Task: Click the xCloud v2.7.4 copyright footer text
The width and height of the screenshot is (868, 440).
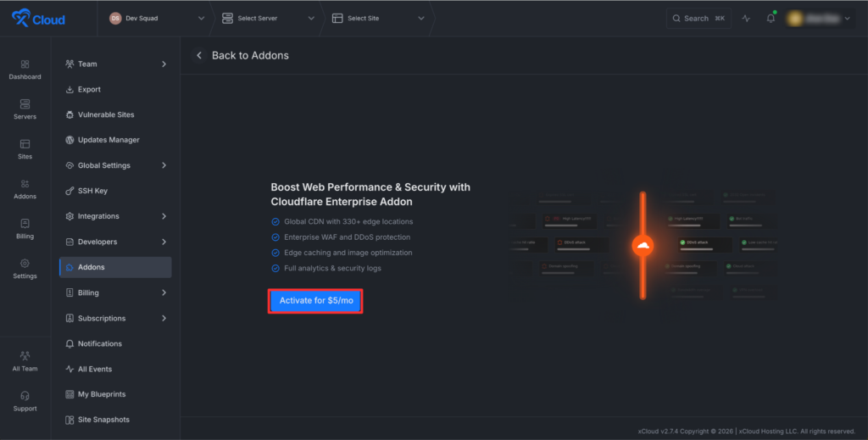Action: pos(747,432)
